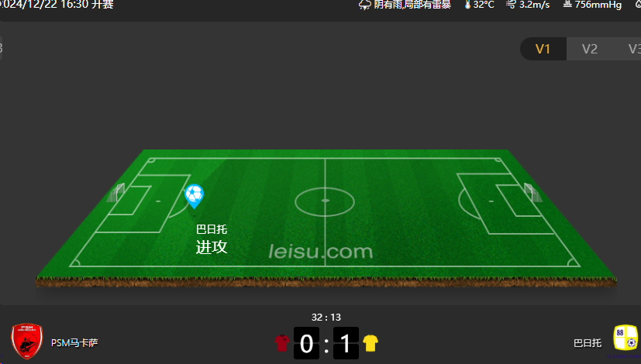This screenshot has height=364, width=641.
Task: Switch to the V1 view tab
Action: pyautogui.click(x=543, y=49)
